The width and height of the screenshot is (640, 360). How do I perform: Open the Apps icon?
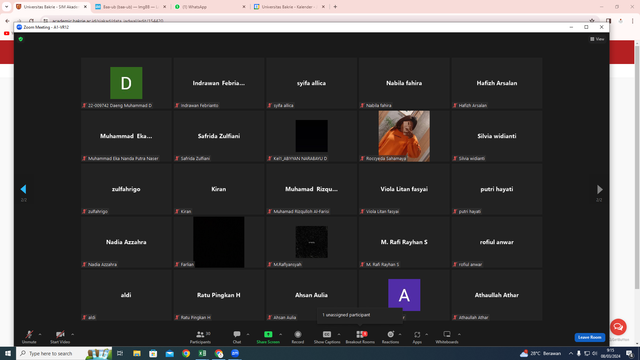[x=417, y=337]
